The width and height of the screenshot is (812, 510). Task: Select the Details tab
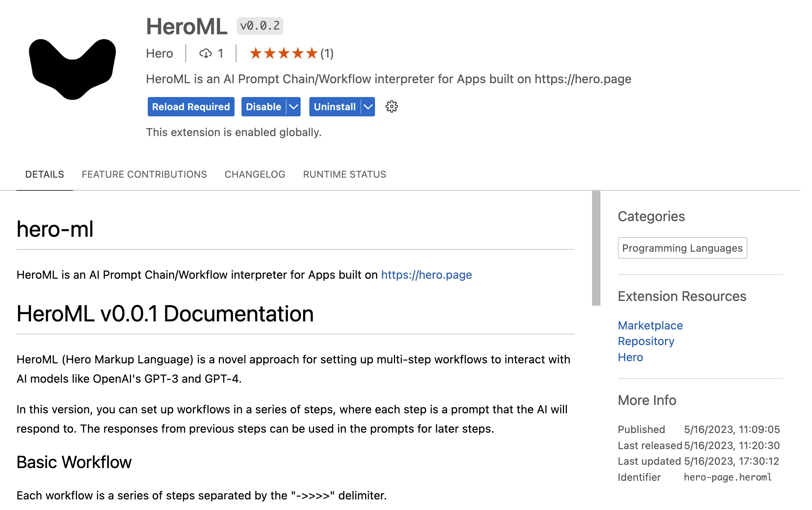[x=45, y=174]
